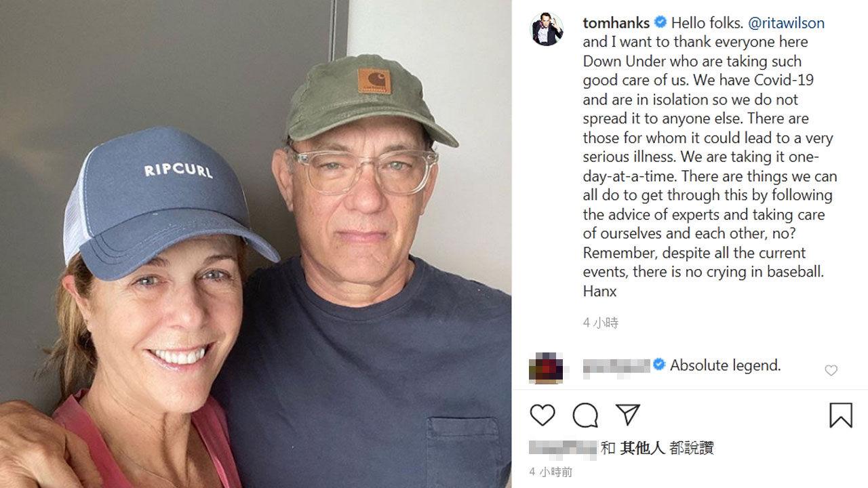868x488 pixels.
Task: Open the blurred commenter username
Action: (616, 367)
